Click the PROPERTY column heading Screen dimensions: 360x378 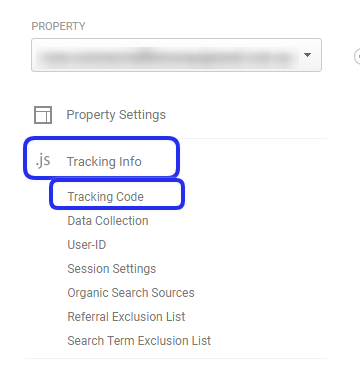[x=58, y=26]
